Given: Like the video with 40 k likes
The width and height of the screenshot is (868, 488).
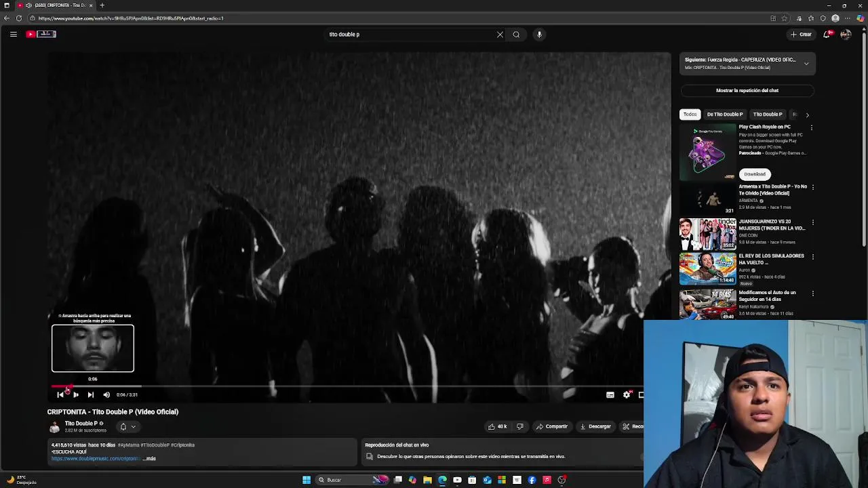Looking at the screenshot, I should [497, 426].
